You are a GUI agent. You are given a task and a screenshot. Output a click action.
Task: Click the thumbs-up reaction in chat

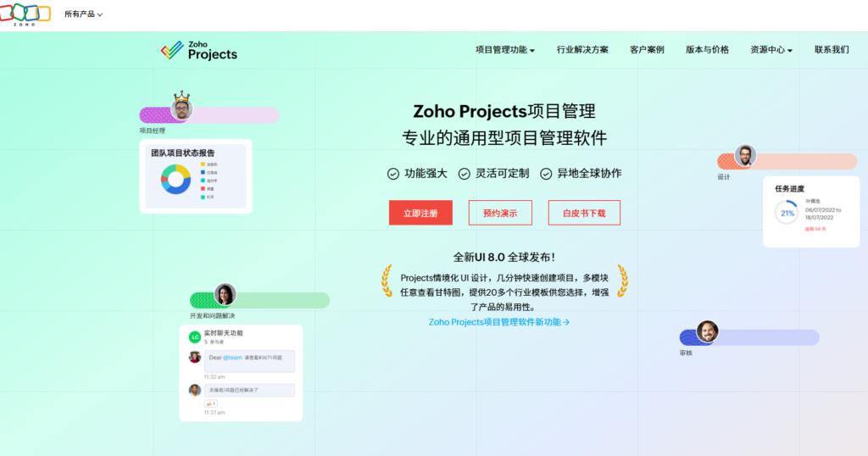point(211,404)
